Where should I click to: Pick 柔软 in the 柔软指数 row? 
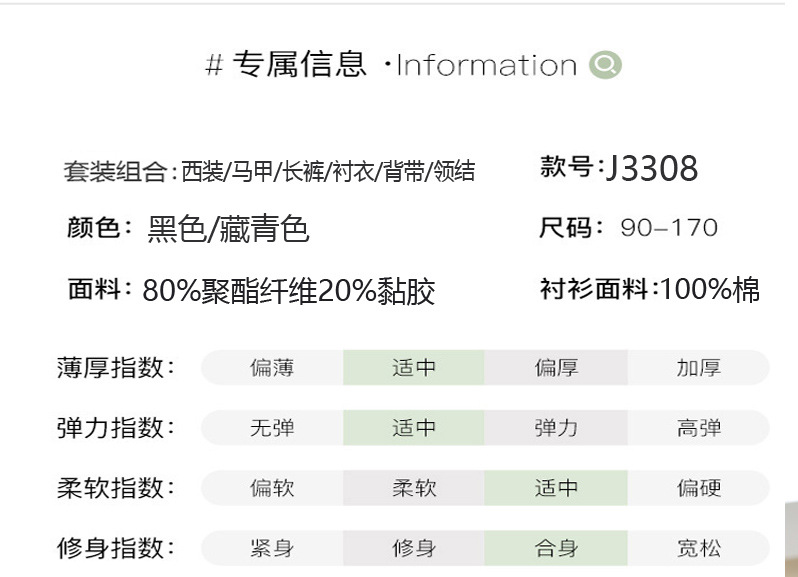tap(414, 488)
